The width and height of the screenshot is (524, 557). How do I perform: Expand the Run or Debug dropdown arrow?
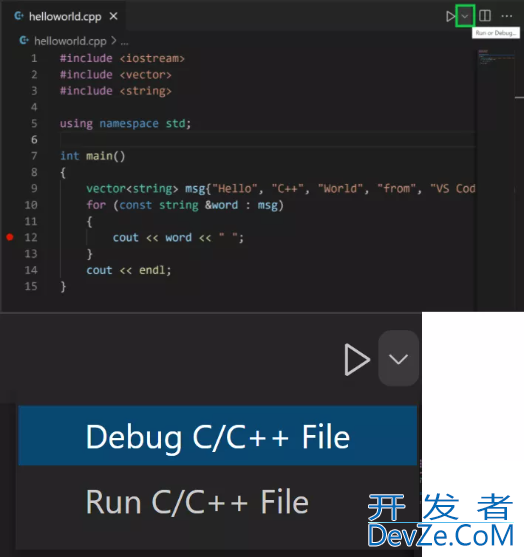click(465, 16)
